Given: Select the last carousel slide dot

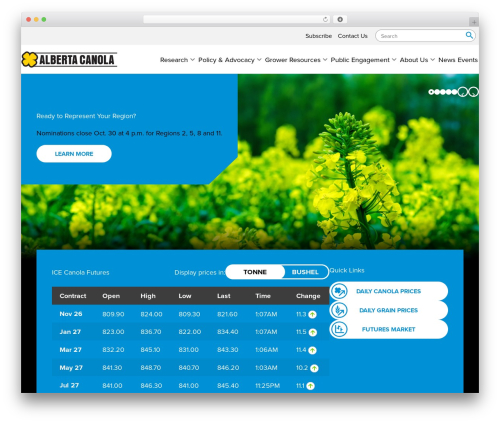Looking at the screenshot, I should click(x=454, y=92).
